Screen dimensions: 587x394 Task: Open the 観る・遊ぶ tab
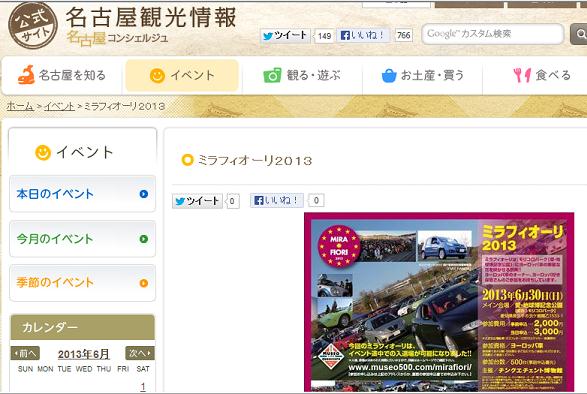point(302,75)
